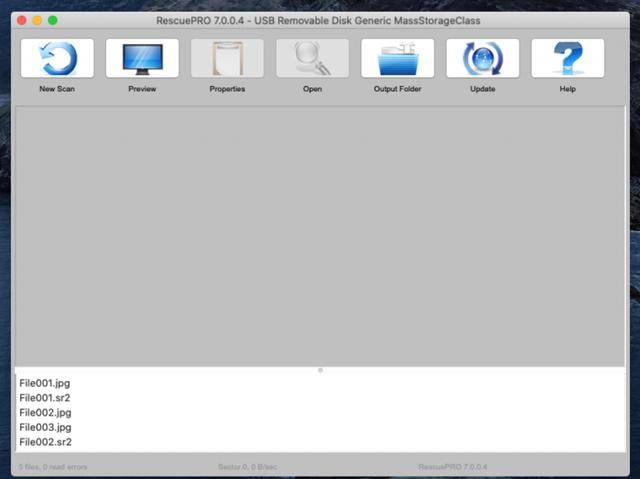Click the RescuePRO 7.0.0.4 status bar label

[453, 467]
